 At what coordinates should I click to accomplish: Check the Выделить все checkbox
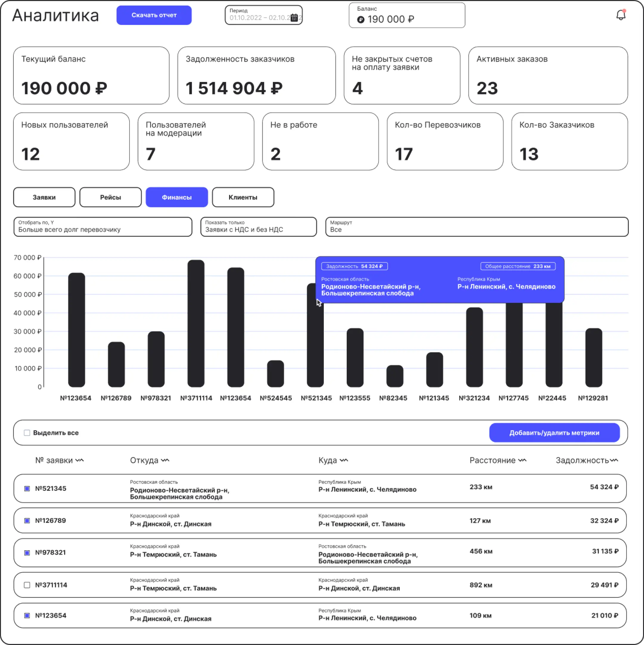pos(27,433)
